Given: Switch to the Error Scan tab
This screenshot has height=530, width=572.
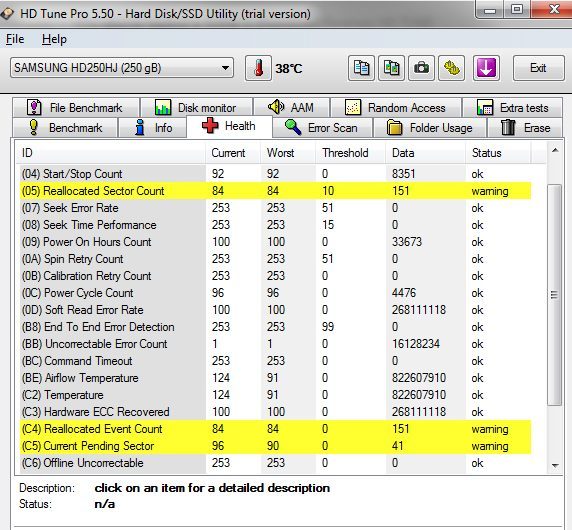Looking at the screenshot, I should click(x=322, y=128).
